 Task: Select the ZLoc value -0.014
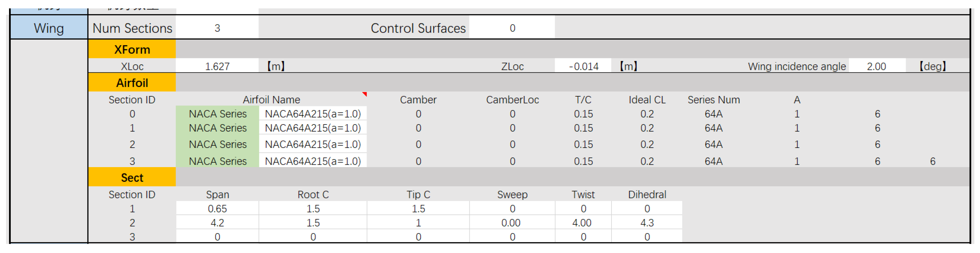pyautogui.click(x=583, y=67)
